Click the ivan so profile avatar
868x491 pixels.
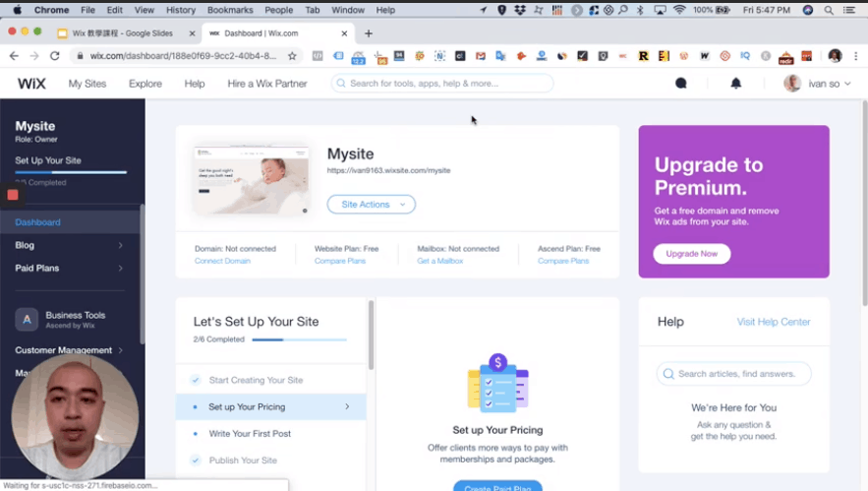(792, 84)
